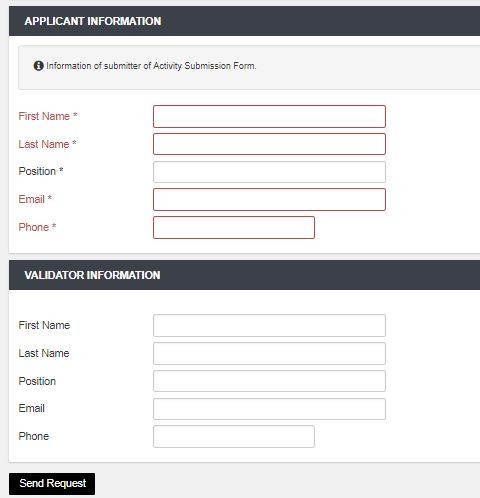Image resolution: width=480 pixels, height=498 pixels.
Task: Click the applicant Email * label
Action: pos(35,199)
